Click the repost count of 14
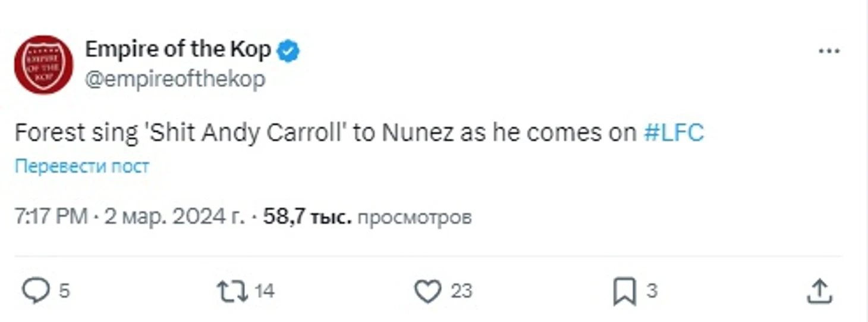868x322 pixels. click(265, 291)
